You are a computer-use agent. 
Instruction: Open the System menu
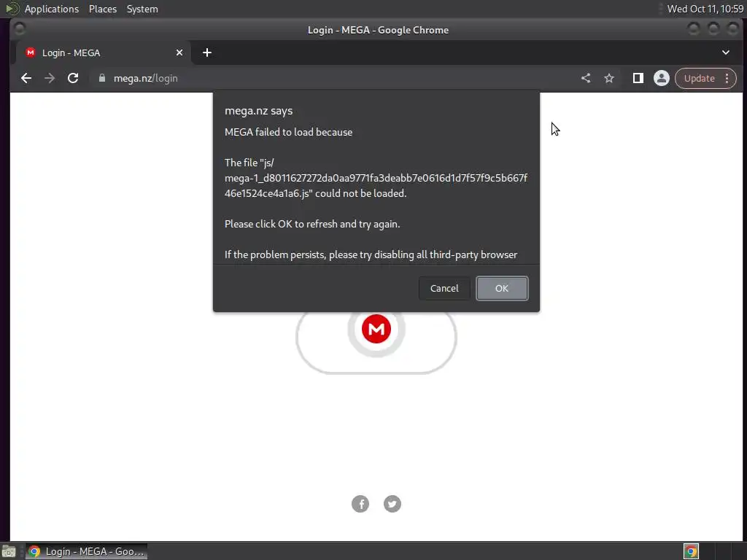point(142,9)
